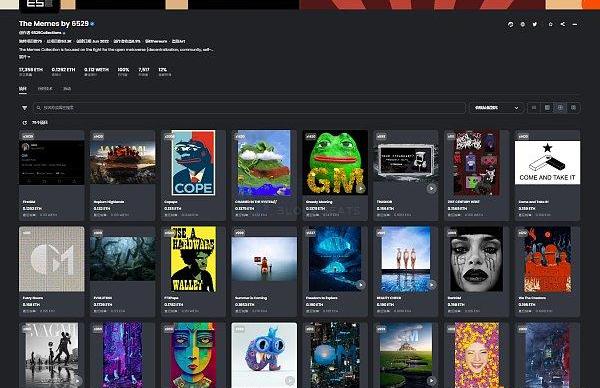Screen dimensions: 600x388
Task: Switch to mosaic view layout
Action: click(573, 108)
